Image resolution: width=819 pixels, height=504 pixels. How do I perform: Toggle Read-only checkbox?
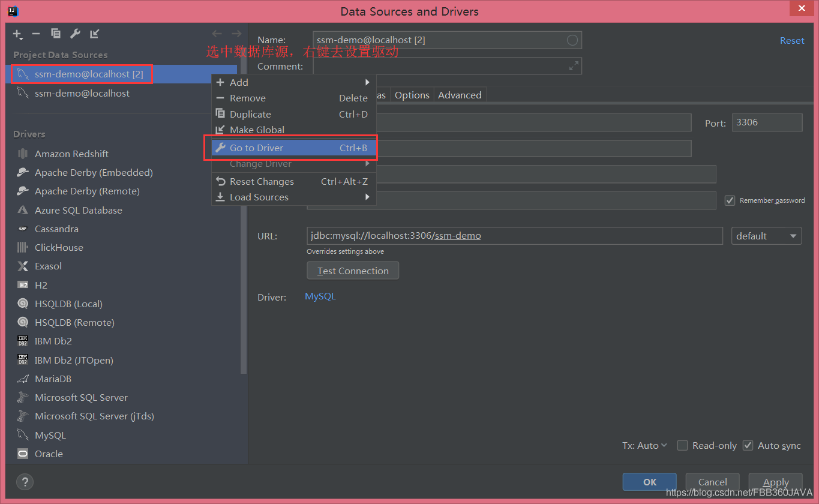[x=682, y=445]
